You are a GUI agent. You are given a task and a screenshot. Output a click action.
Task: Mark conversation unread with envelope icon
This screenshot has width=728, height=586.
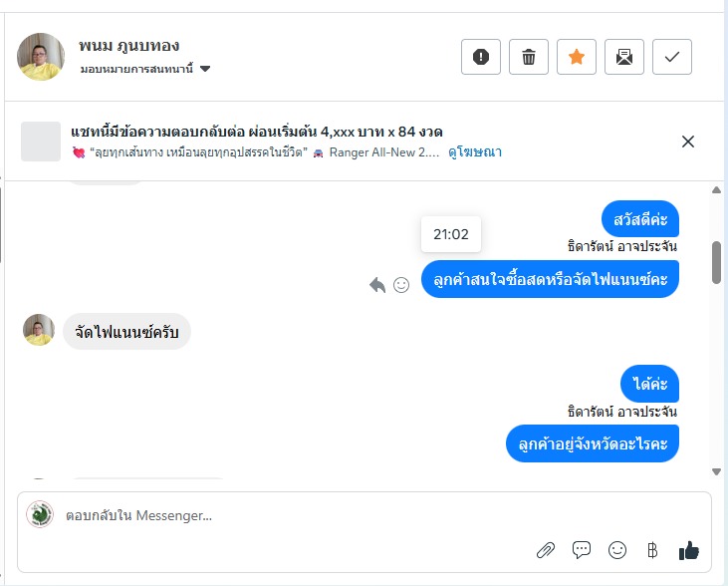624,57
